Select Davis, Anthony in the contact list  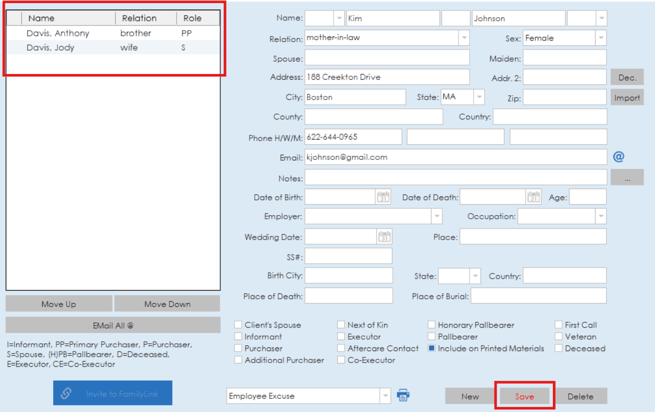coord(58,33)
